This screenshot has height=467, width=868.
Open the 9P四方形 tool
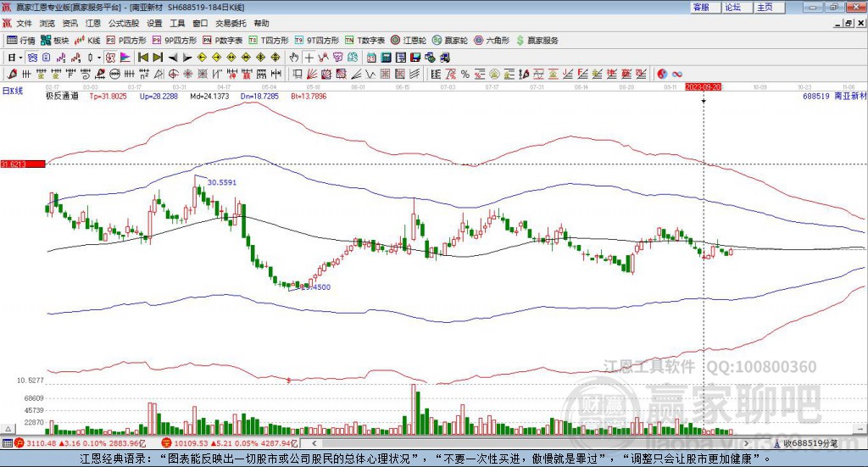coord(174,41)
